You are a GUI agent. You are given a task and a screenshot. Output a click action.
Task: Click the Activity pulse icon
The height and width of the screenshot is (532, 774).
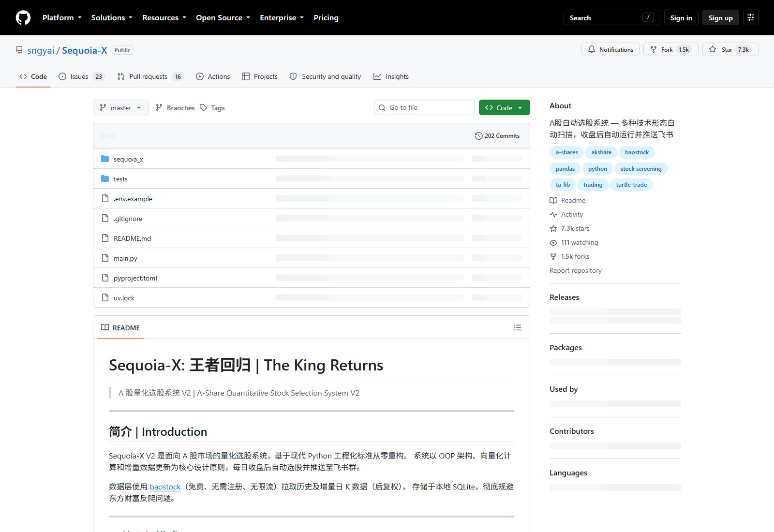(553, 214)
